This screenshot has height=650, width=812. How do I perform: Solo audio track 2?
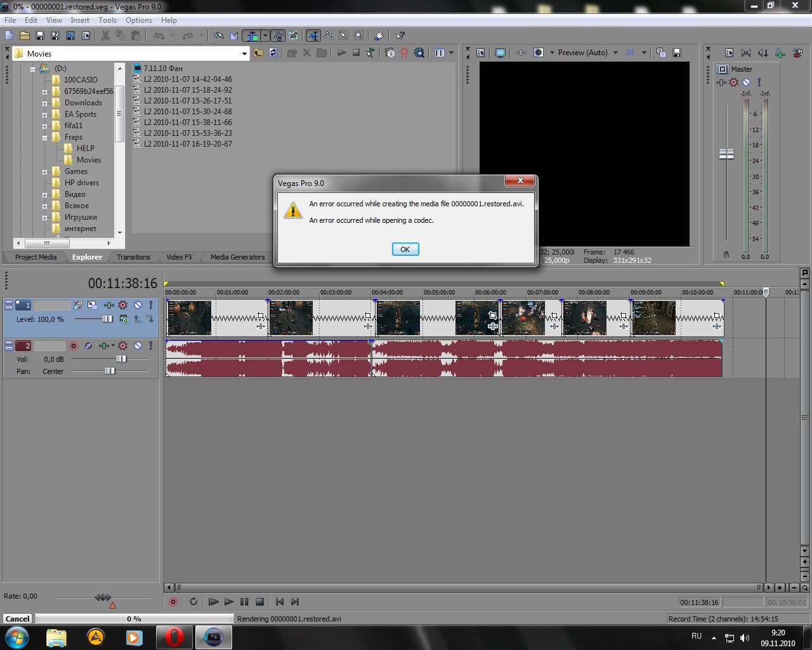(151, 346)
